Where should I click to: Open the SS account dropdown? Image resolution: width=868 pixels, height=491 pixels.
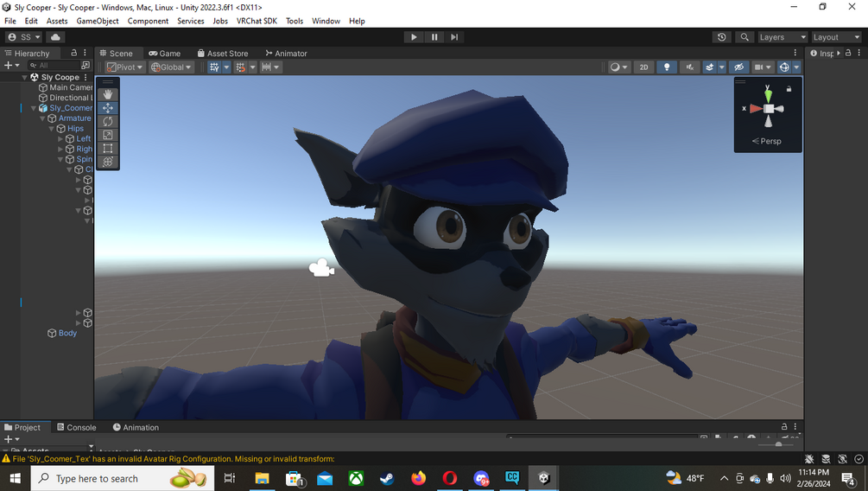24,37
